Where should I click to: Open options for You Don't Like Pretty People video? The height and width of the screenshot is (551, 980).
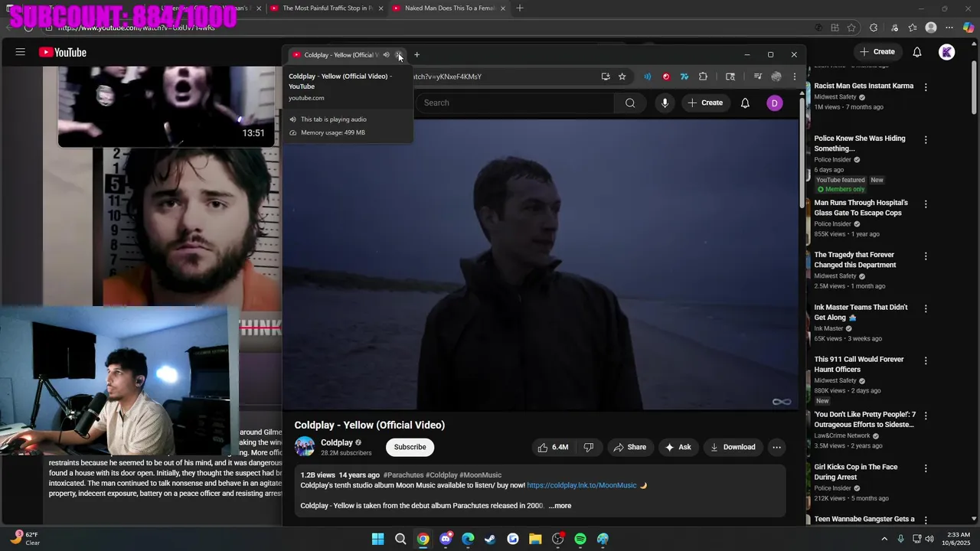tap(926, 416)
